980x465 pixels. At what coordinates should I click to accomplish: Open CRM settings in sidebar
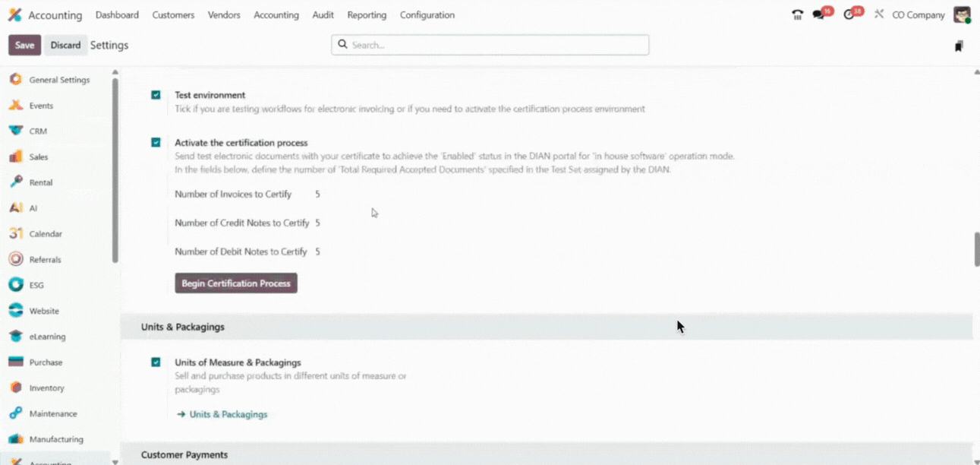tap(38, 131)
